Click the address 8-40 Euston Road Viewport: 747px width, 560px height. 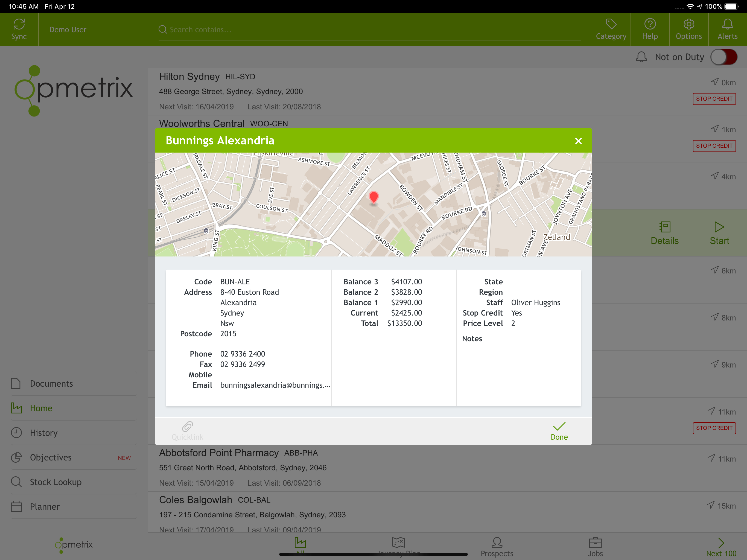tap(250, 292)
